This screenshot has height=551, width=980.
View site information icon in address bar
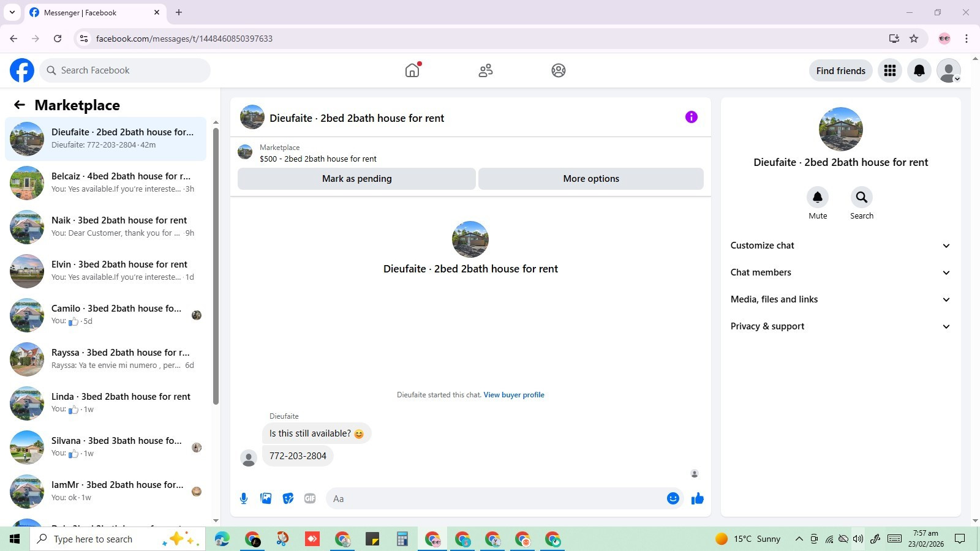(84, 39)
